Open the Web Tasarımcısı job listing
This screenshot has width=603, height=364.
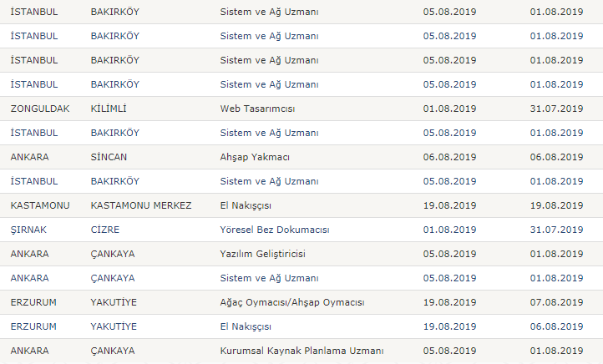coord(257,109)
